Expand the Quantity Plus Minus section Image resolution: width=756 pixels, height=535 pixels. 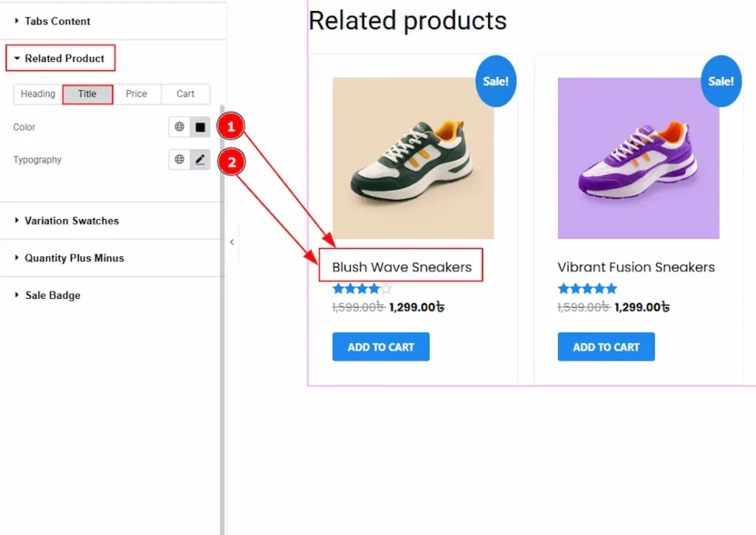[x=74, y=258]
